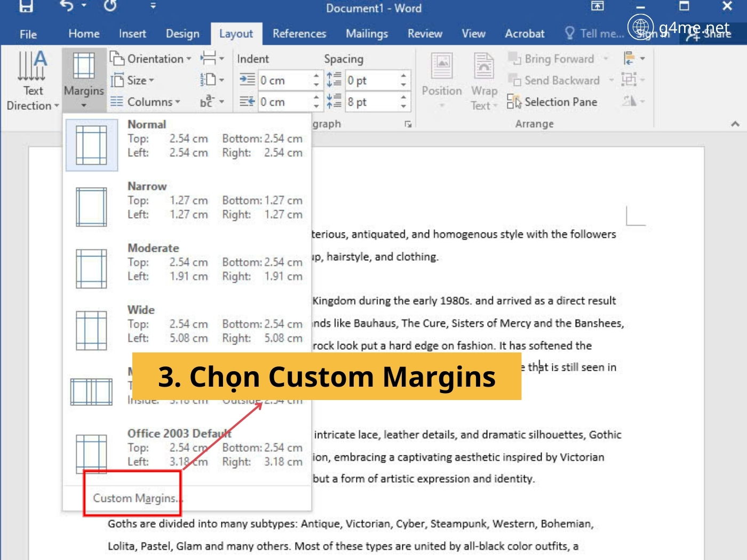
Task: Click the Indent Left icon
Action: click(247, 80)
